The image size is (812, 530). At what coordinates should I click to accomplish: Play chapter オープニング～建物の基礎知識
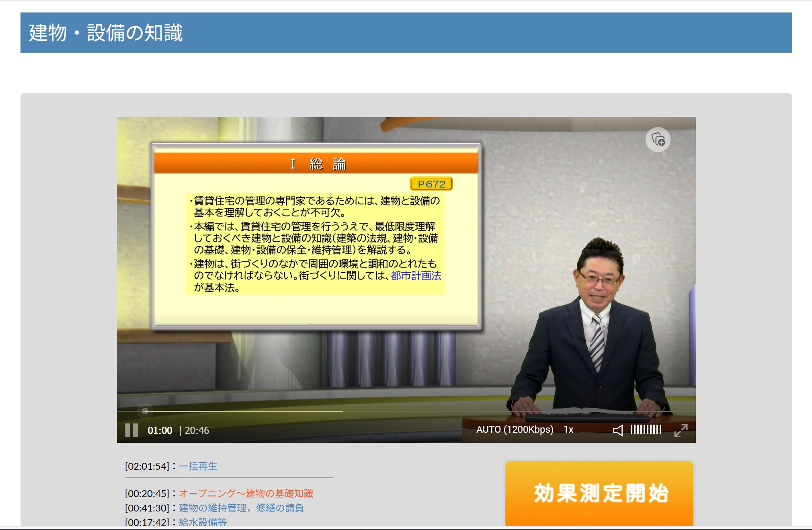[x=246, y=493]
